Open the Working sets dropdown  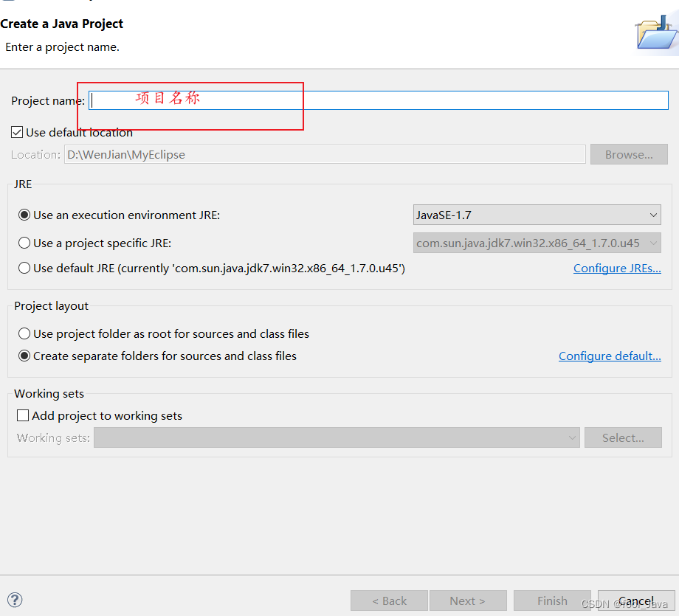pyautogui.click(x=337, y=437)
